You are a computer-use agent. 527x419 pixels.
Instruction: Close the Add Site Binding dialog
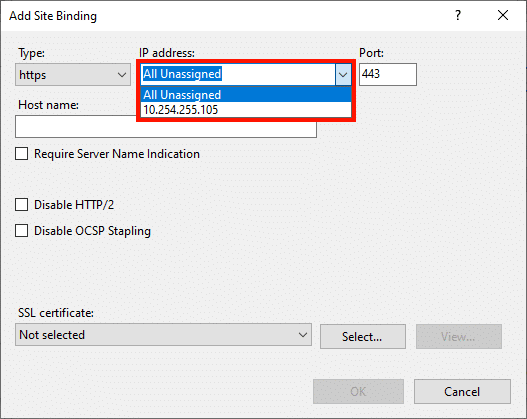tap(503, 15)
